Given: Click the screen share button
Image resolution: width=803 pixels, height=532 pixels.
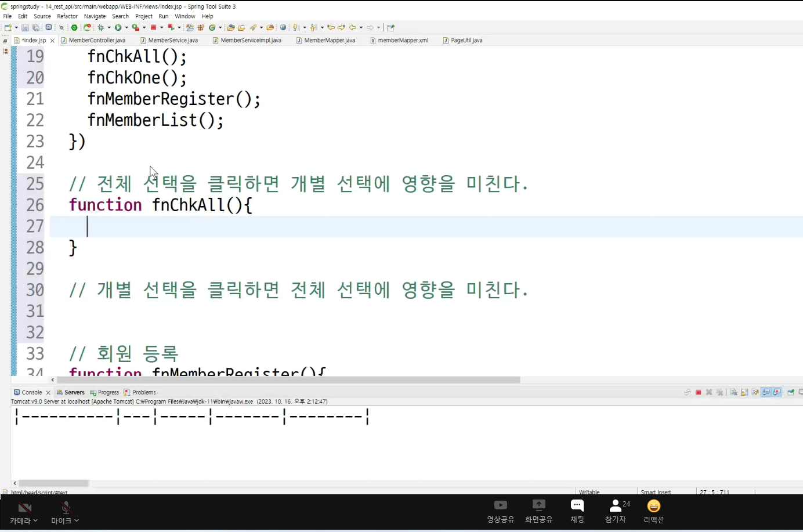Looking at the screenshot, I should [539, 512].
